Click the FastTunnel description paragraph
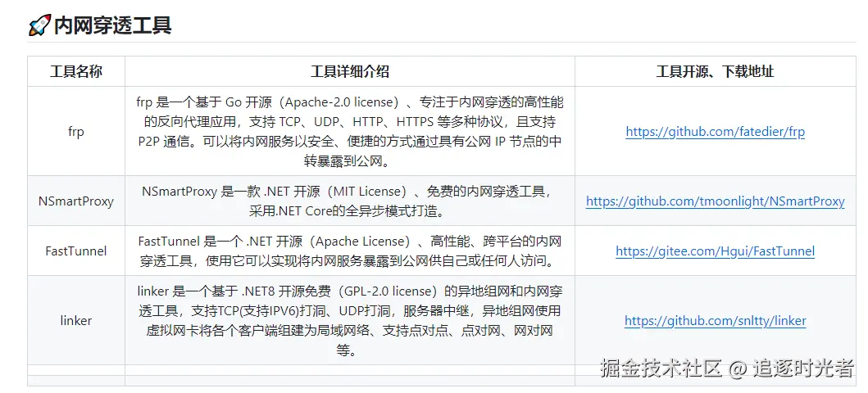 click(x=350, y=251)
